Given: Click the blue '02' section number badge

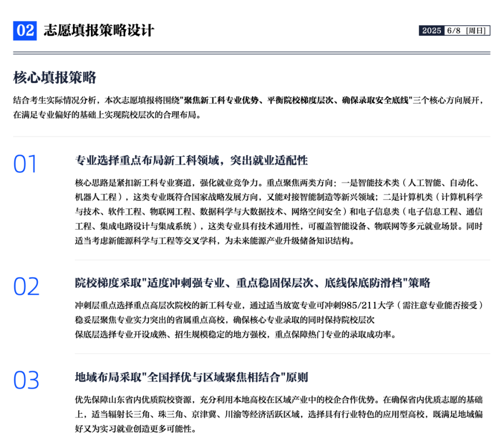Looking at the screenshot, I should [x=25, y=31].
